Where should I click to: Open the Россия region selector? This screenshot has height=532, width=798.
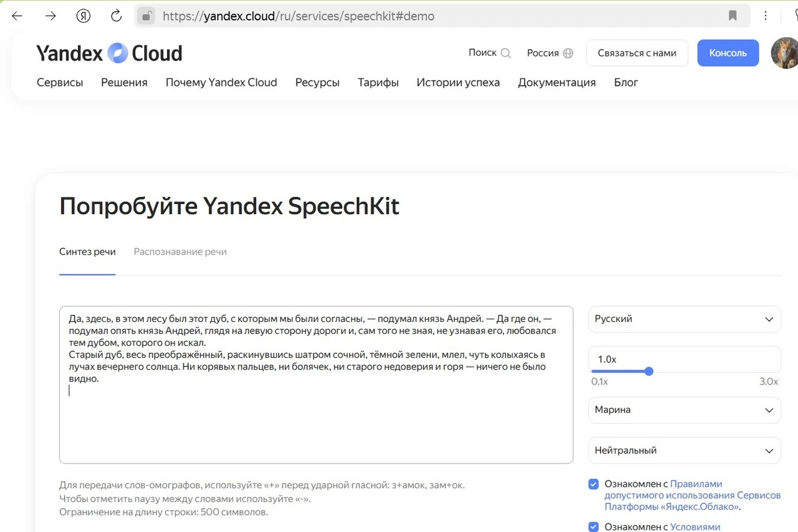[550, 53]
